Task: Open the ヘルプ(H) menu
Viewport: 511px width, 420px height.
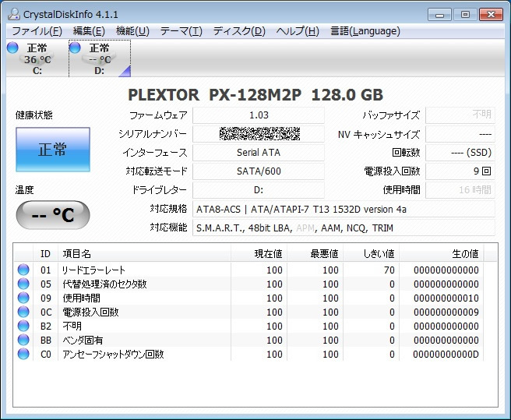Action: 298,31
